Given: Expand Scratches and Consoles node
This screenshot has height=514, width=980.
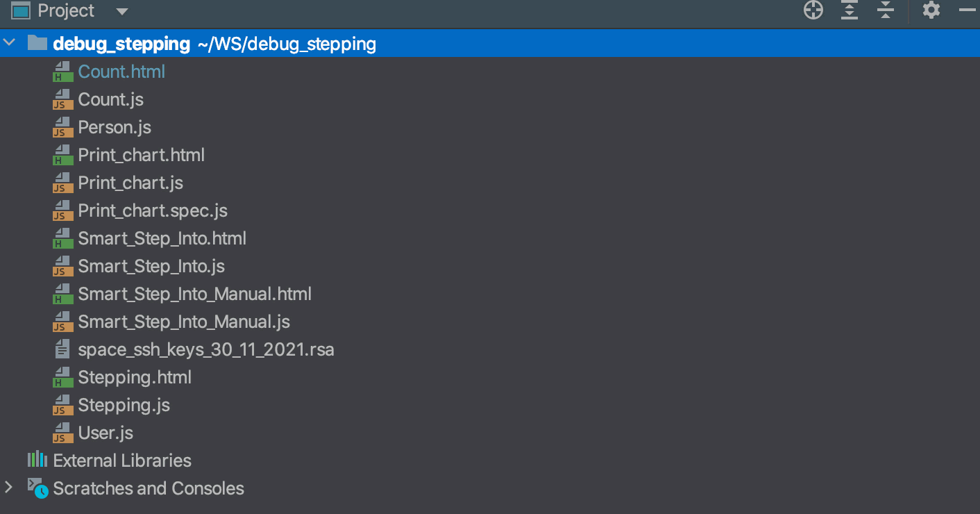Looking at the screenshot, I should point(8,488).
